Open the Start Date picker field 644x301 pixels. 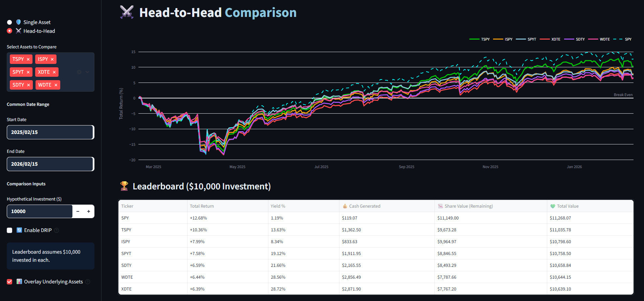(50, 132)
